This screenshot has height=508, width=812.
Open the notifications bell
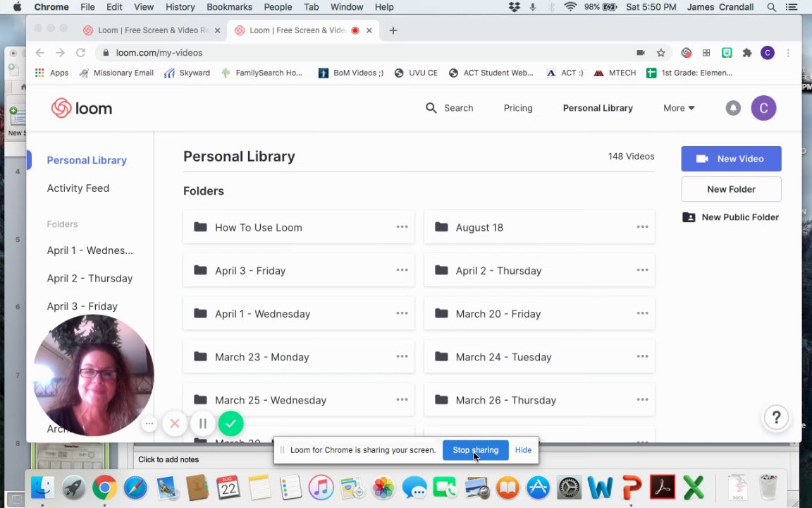[x=733, y=108]
